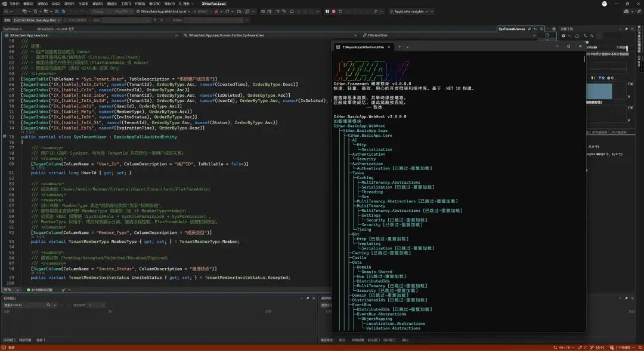Viewport: 644px width, 351px height.
Task: Switch to SysTenant.cs tab
Action: point(13,29)
